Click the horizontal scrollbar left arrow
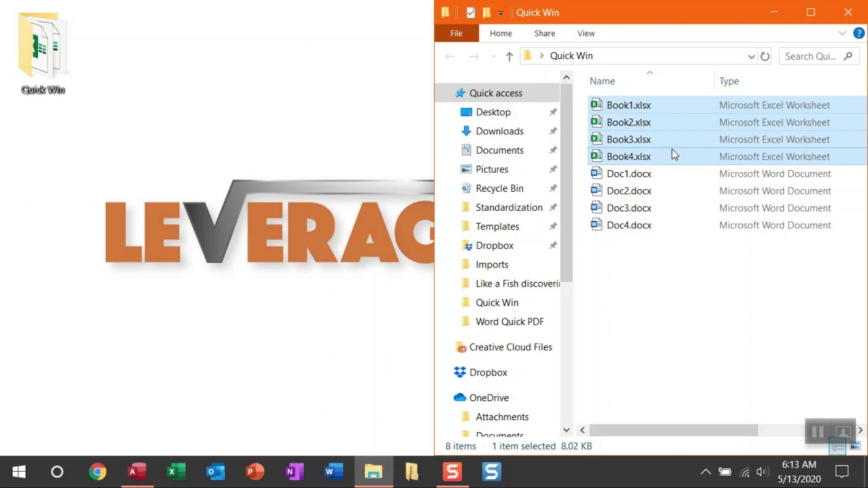The height and width of the screenshot is (488, 868). click(x=582, y=430)
